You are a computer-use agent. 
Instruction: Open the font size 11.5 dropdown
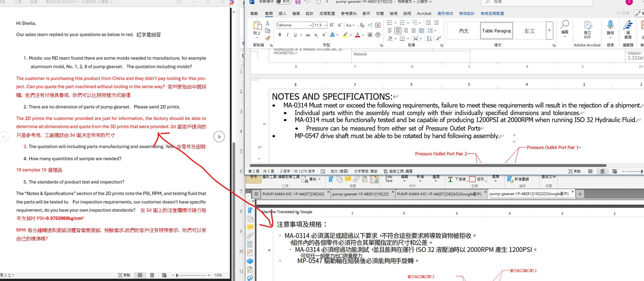pos(325,25)
